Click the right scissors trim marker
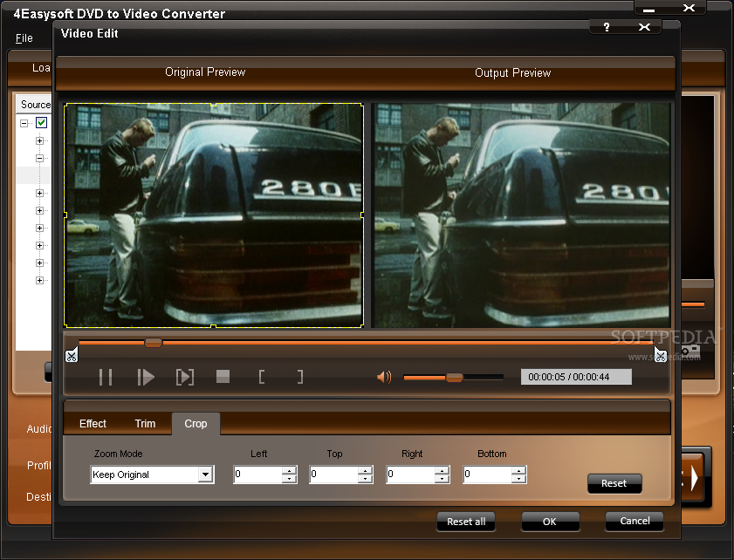 (660, 355)
